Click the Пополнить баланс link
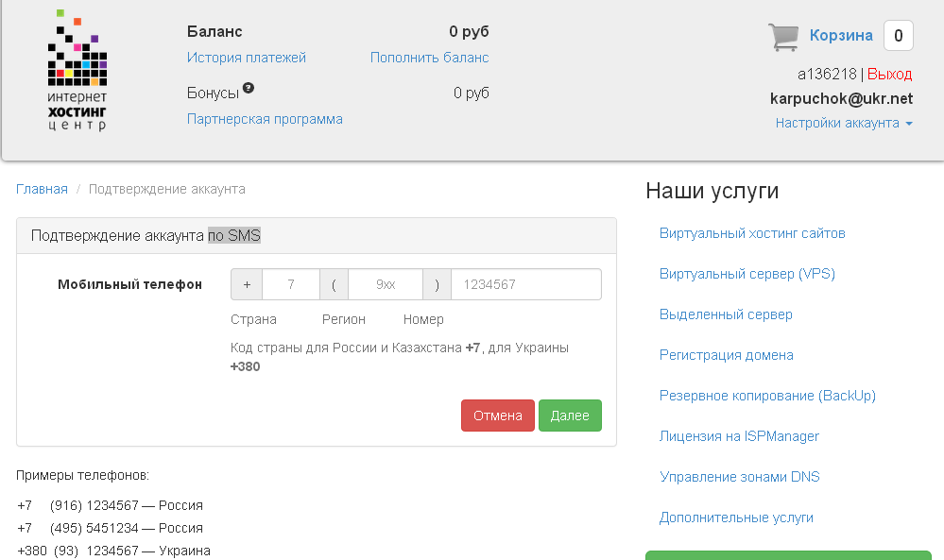 coord(429,58)
